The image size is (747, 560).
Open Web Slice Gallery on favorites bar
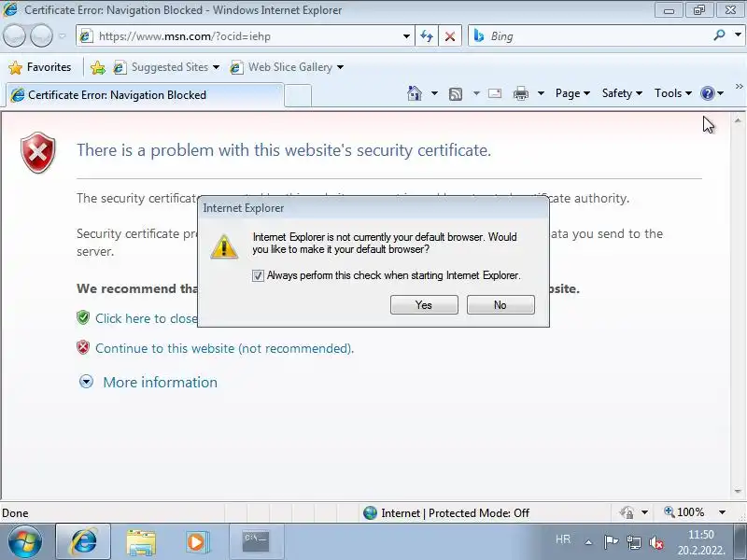pos(287,67)
